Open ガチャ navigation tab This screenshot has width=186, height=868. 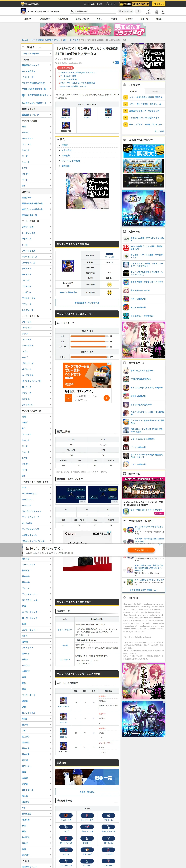click(99, 19)
